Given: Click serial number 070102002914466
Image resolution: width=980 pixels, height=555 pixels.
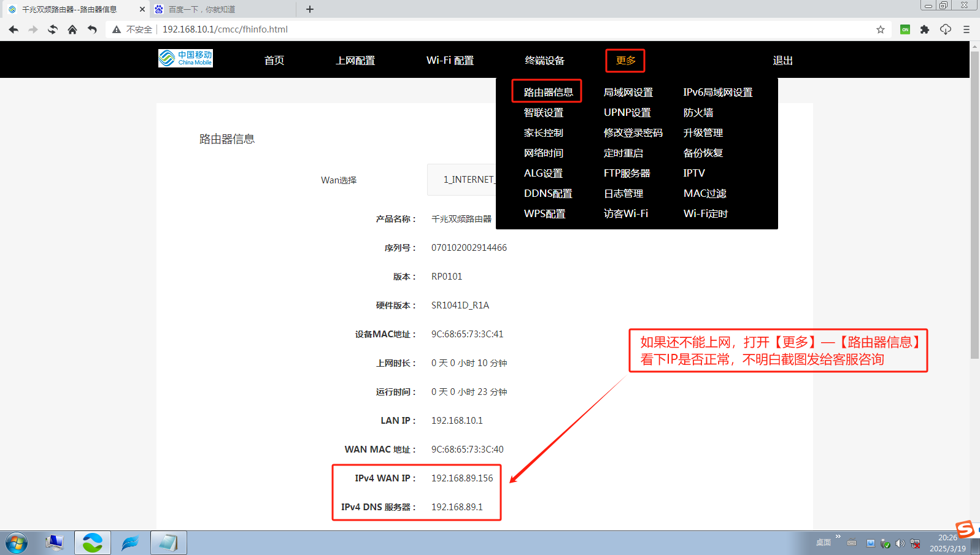Looking at the screenshot, I should click(469, 247).
